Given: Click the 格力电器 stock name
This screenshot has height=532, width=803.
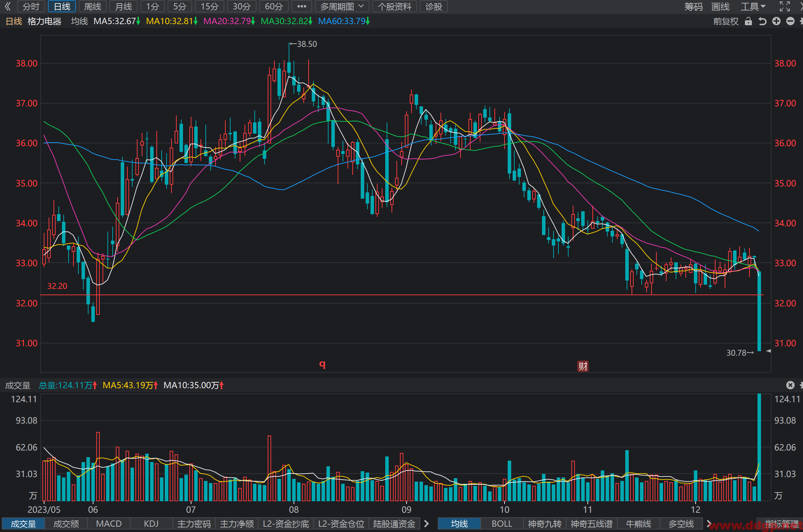Looking at the screenshot, I should pos(44,21).
